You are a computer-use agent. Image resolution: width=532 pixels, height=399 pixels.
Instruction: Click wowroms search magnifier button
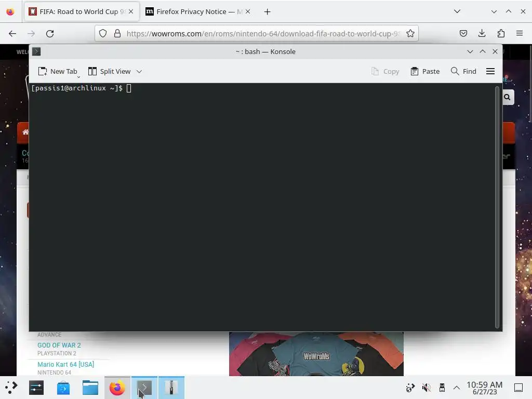click(x=507, y=97)
